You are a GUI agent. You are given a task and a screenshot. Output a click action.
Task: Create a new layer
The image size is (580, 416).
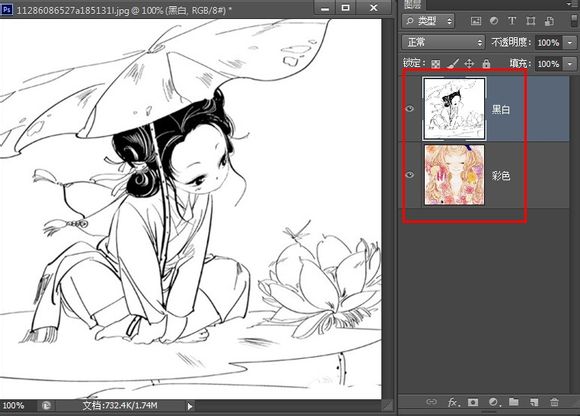tap(533, 402)
